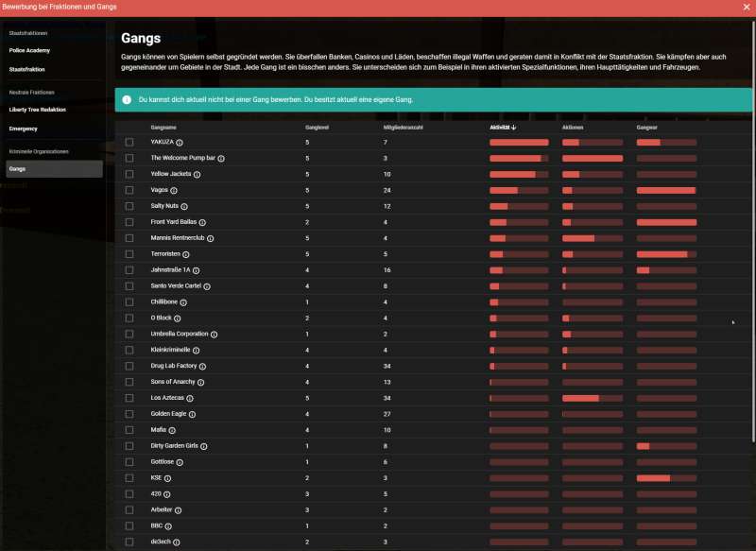
Task: Sort table by Ganglevel column
Action: (x=317, y=127)
